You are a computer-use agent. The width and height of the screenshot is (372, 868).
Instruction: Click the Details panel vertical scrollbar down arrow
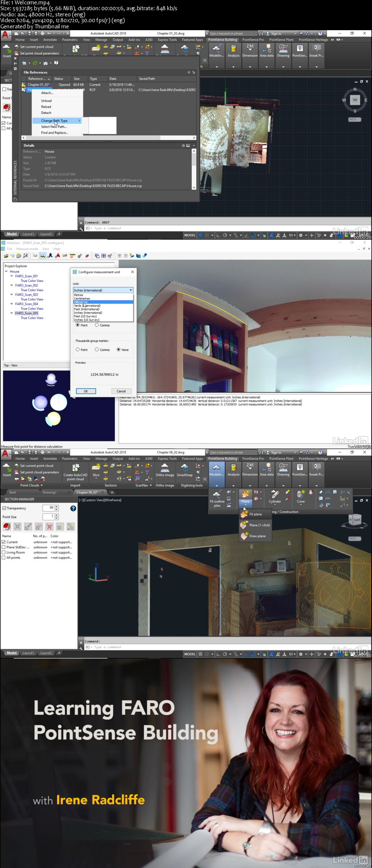click(x=194, y=188)
